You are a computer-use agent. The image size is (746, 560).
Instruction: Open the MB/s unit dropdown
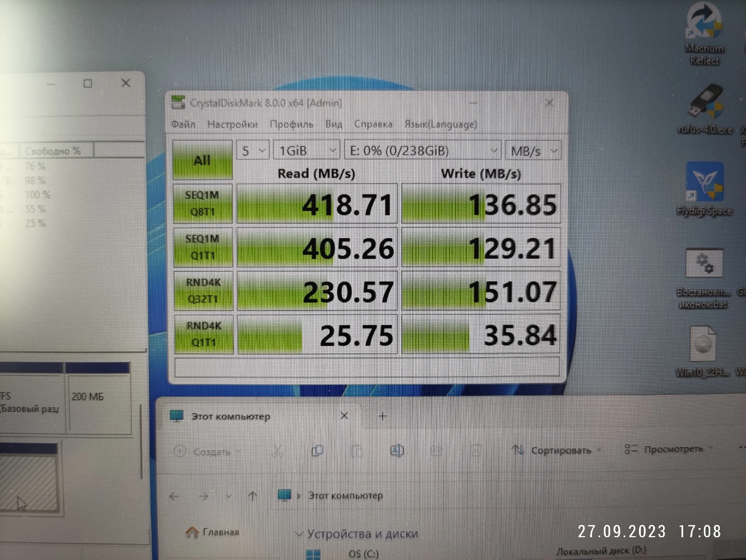coord(533,151)
